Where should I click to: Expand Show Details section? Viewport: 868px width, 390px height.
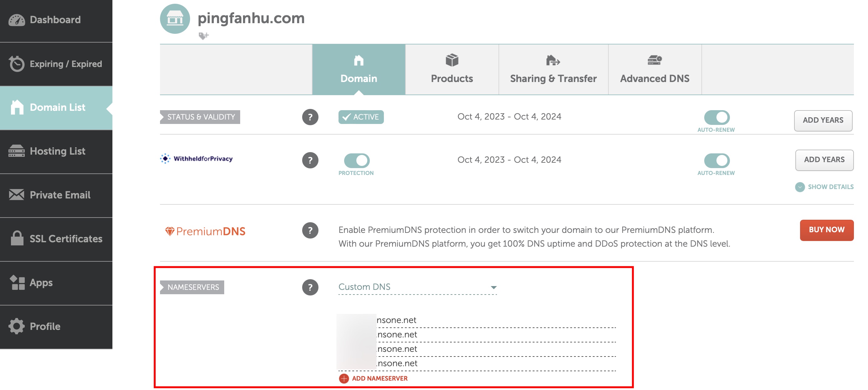pyautogui.click(x=824, y=187)
